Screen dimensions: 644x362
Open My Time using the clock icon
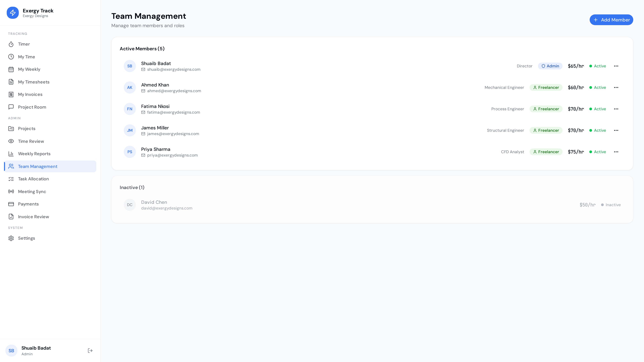coord(11,56)
